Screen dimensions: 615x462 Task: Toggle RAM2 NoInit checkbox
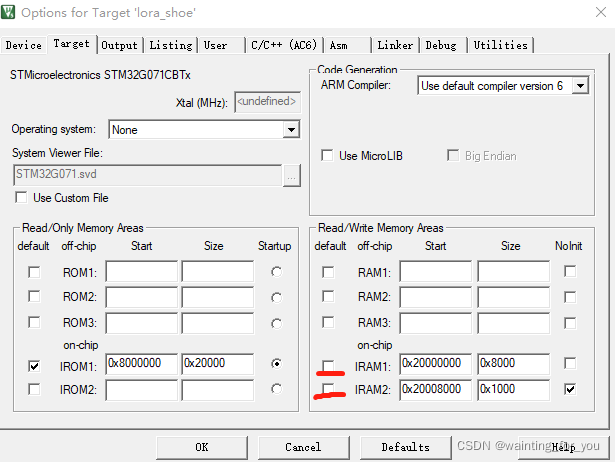[570, 297]
